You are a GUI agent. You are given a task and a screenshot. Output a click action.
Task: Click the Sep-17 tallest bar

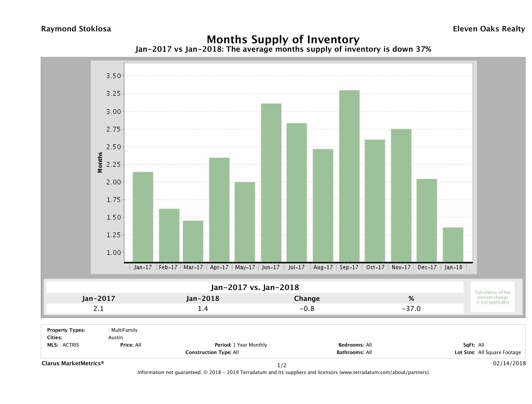[349, 176]
